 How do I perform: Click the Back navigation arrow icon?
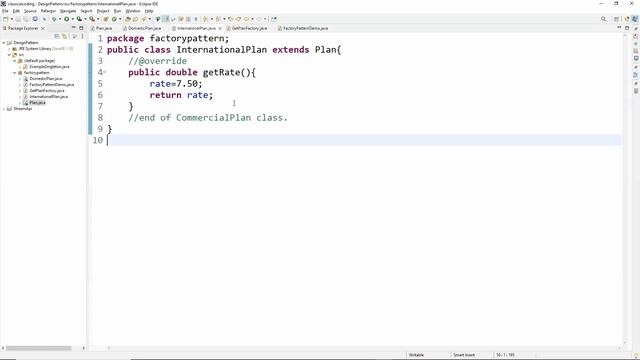pyautogui.click(x=246, y=19)
